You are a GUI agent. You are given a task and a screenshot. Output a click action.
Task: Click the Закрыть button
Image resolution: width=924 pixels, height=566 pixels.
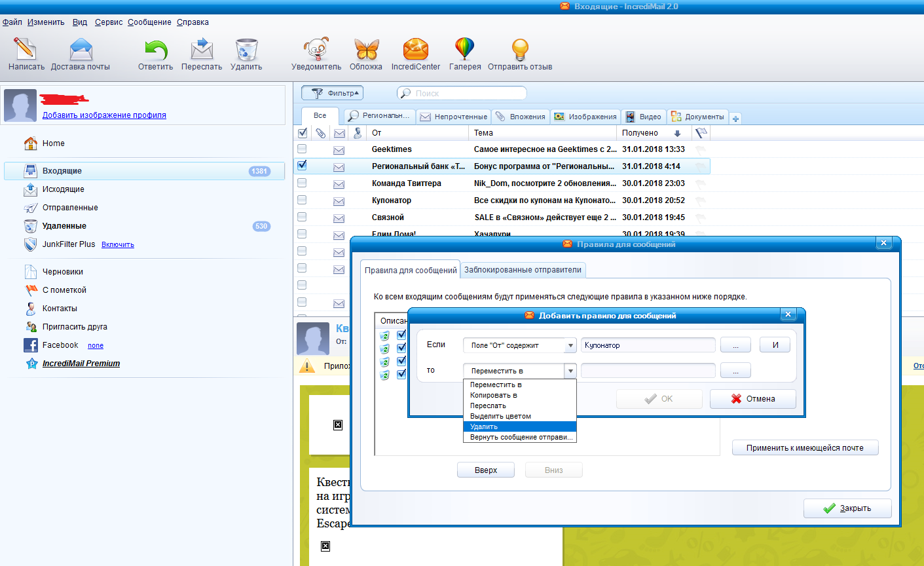click(x=847, y=508)
